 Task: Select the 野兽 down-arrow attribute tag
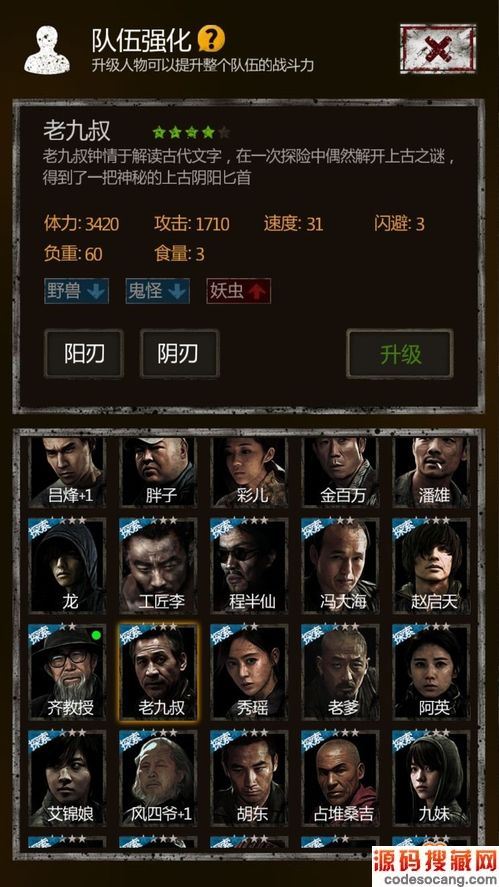tap(76, 291)
